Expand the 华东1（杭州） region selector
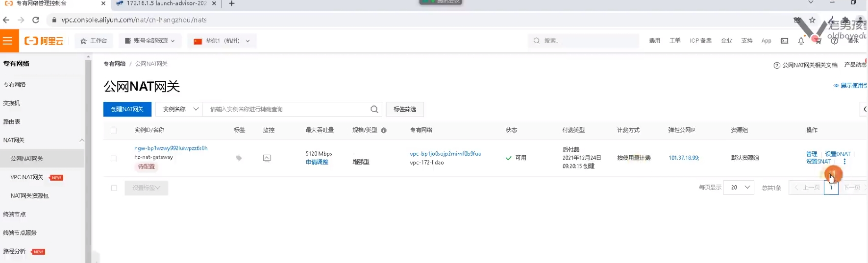 click(x=223, y=41)
